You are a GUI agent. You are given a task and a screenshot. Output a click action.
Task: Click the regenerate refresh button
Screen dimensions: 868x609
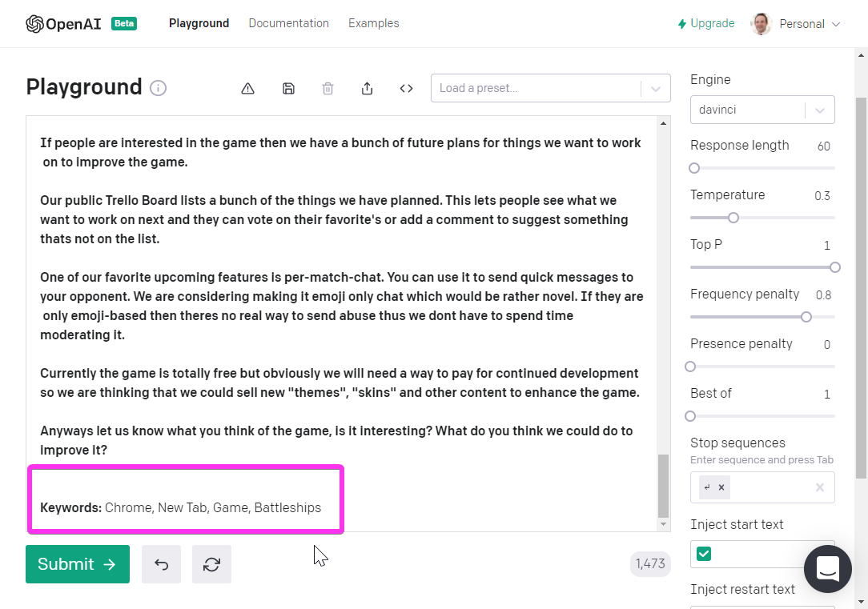point(211,564)
